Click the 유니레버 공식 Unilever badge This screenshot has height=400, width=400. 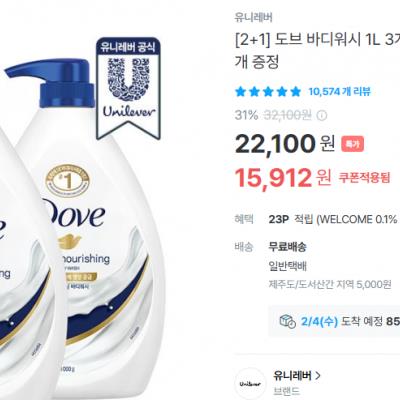tap(128, 88)
